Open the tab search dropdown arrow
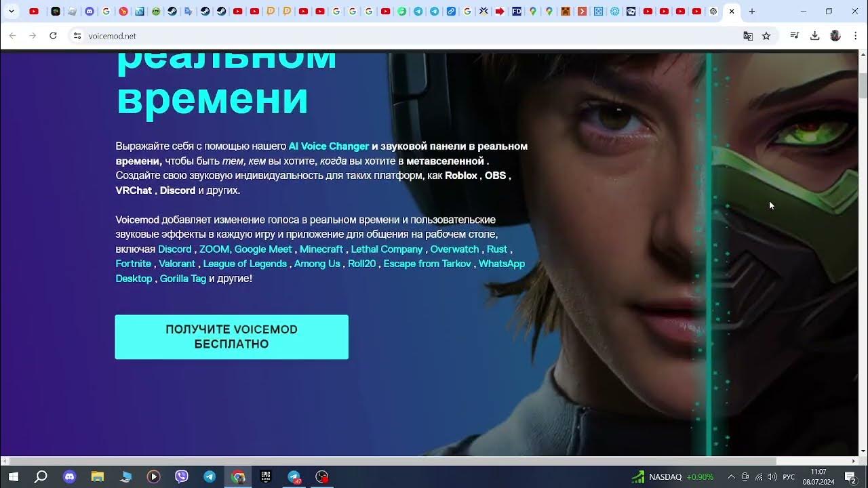 pos(11,12)
